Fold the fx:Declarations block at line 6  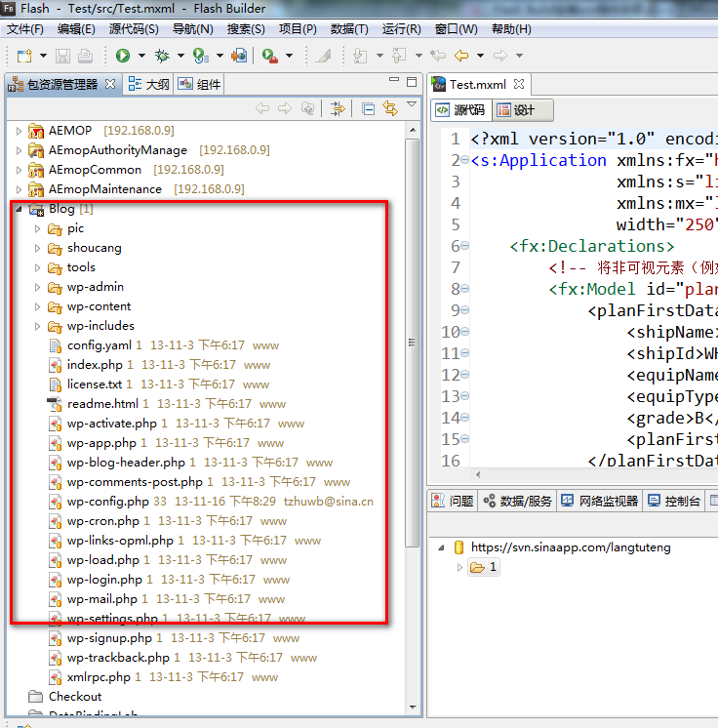point(464,246)
